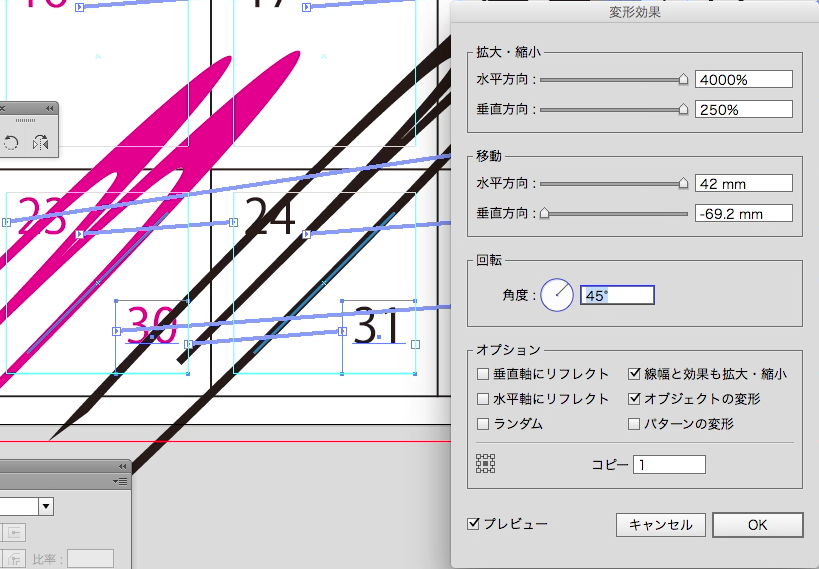Viewport: 819px width, 569px height.
Task: Enable ランダム checkbox
Action: (483, 424)
